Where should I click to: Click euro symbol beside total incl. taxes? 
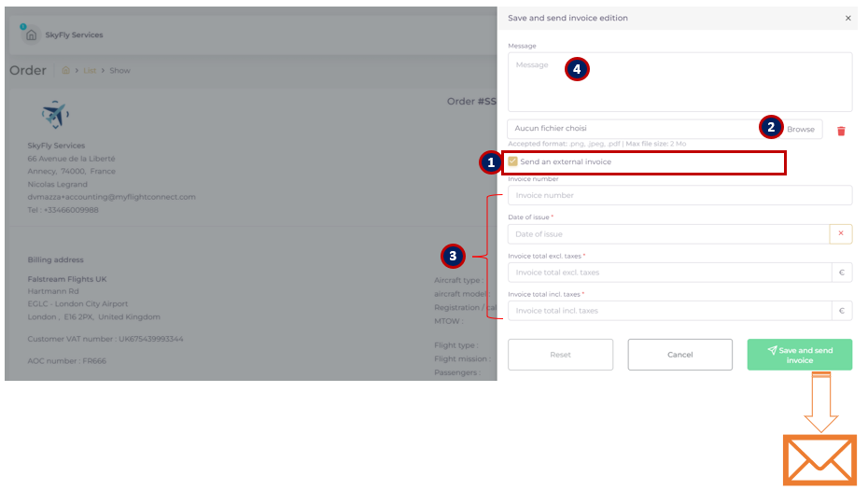[840, 311]
